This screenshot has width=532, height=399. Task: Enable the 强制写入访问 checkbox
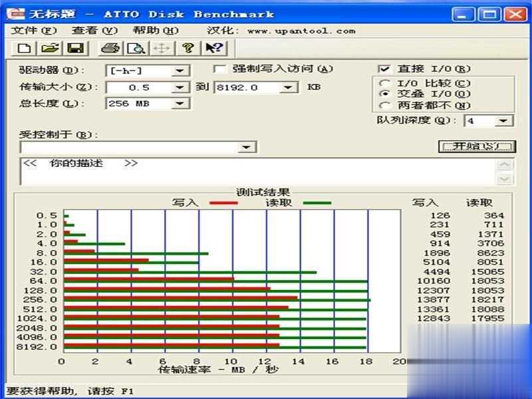click(x=219, y=69)
